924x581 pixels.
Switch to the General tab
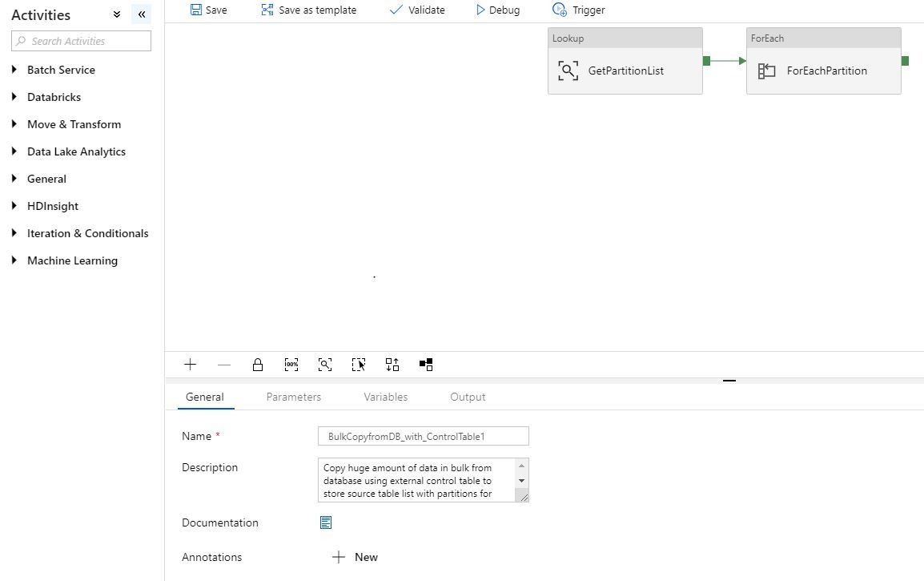click(x=205, y=397)
